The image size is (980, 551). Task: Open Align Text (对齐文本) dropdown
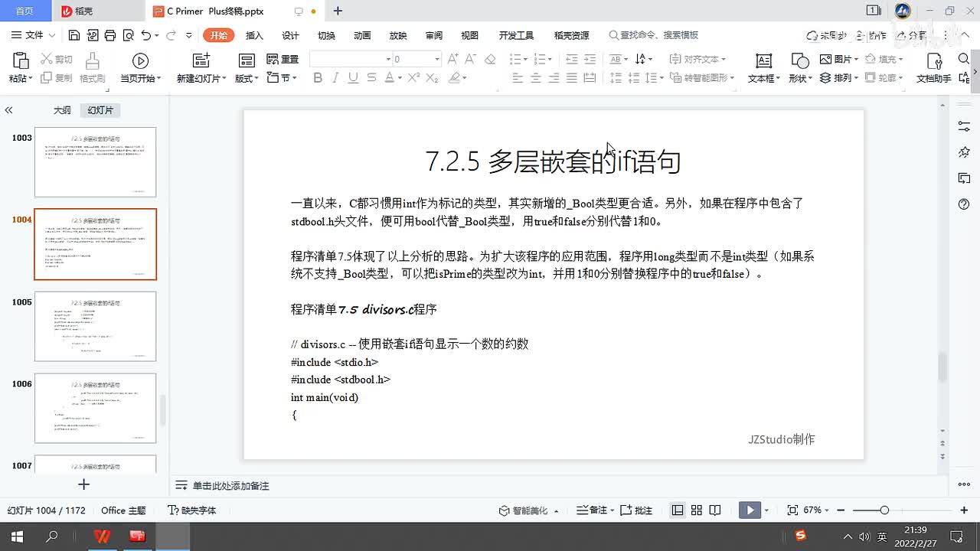click(697, 59)
